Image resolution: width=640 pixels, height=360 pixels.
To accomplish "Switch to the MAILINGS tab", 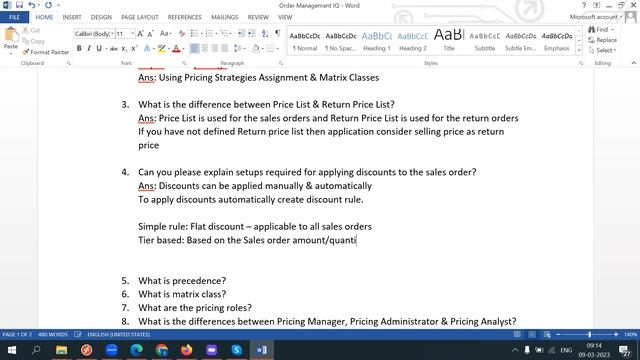I will 224,17.
